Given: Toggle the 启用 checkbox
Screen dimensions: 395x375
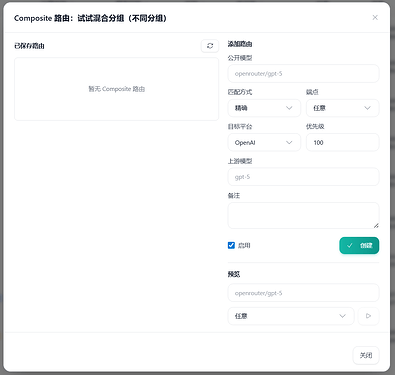Looking at the screenshot, I should click(x=231, y=245).
